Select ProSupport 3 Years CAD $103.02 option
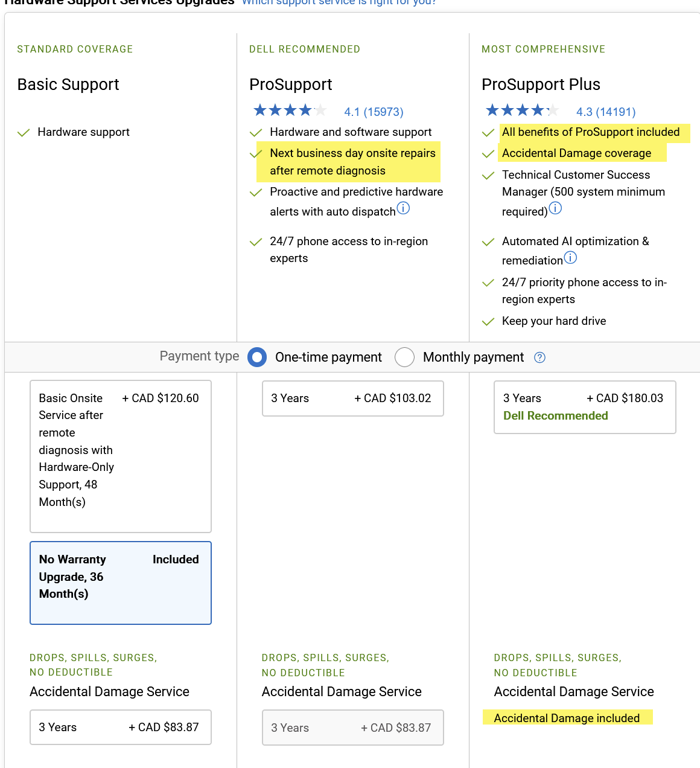Image resolution: width=700 pixels, height=768 pixels. click(x=353, y=398)
